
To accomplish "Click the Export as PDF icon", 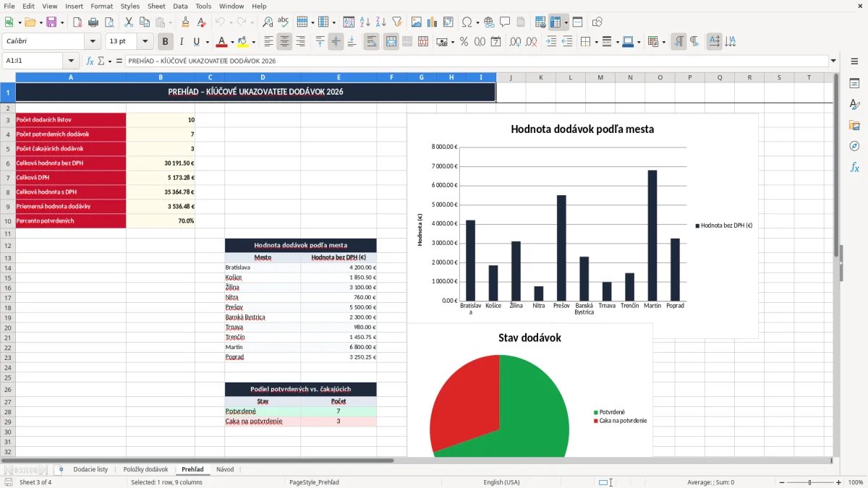I will 77,22.
